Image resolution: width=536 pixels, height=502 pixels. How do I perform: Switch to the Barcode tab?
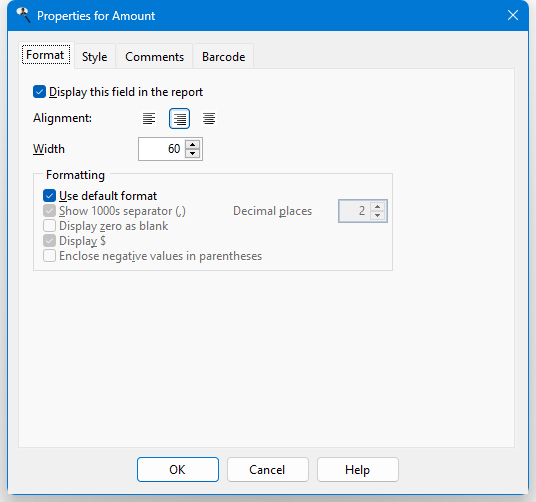pyautogui.click(x=224, y=57)
